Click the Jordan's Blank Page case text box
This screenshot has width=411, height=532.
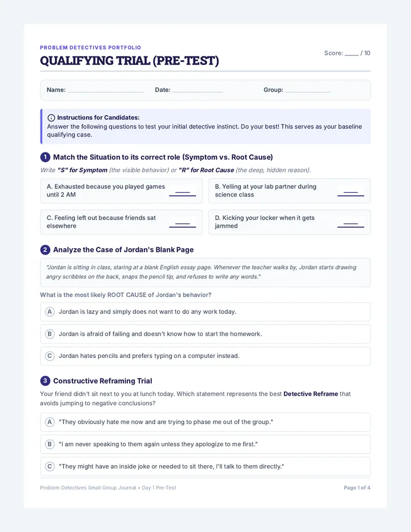205,272
